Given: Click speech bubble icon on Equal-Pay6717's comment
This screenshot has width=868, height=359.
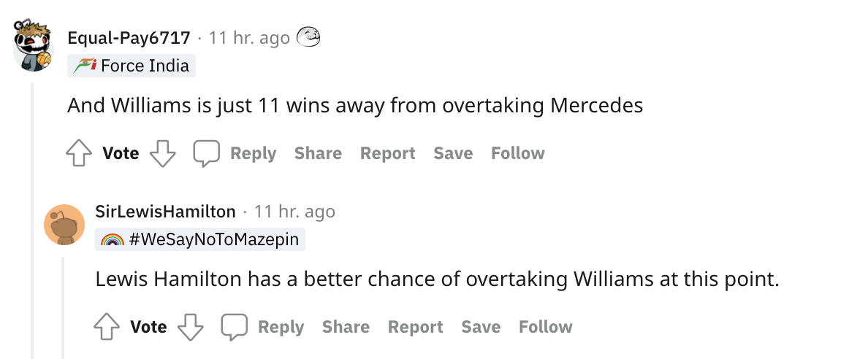Looking at the screenshot, I should pyautogui.click(x=206, y=153).
